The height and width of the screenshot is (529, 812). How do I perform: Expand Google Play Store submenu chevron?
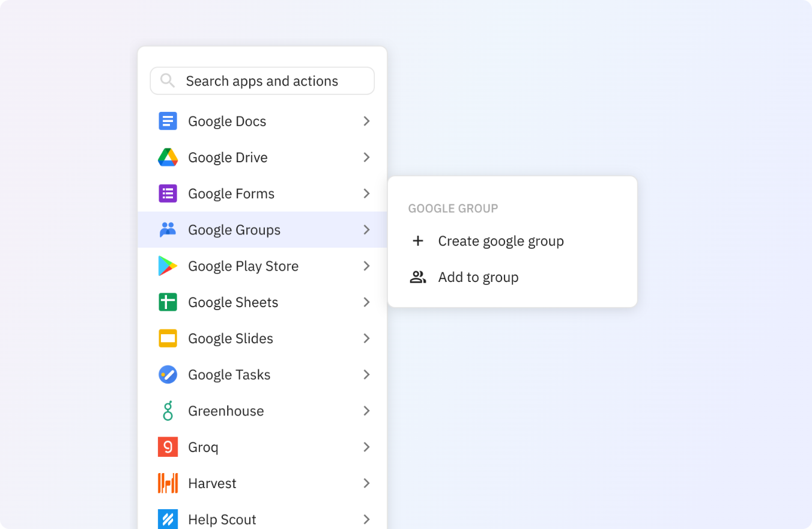click(366, 266)
